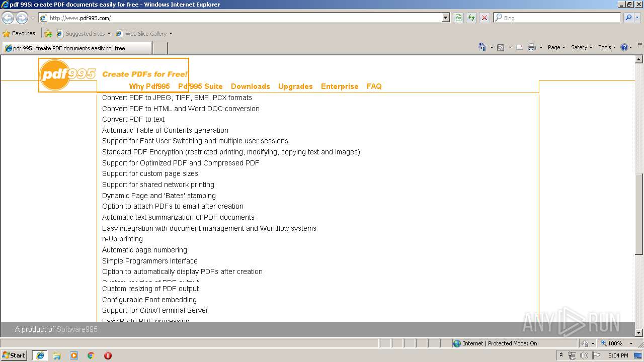Click the blue Help question mark icon

(x=624, y=47)
